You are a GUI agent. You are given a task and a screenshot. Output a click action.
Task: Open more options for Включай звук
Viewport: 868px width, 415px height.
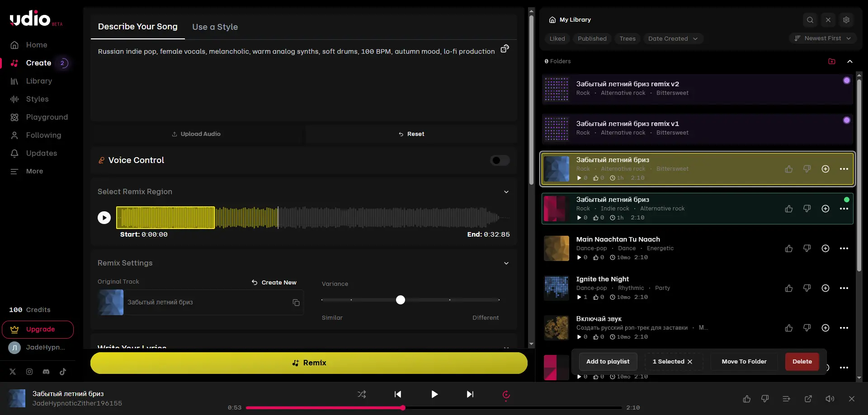(x=844, y=328)
